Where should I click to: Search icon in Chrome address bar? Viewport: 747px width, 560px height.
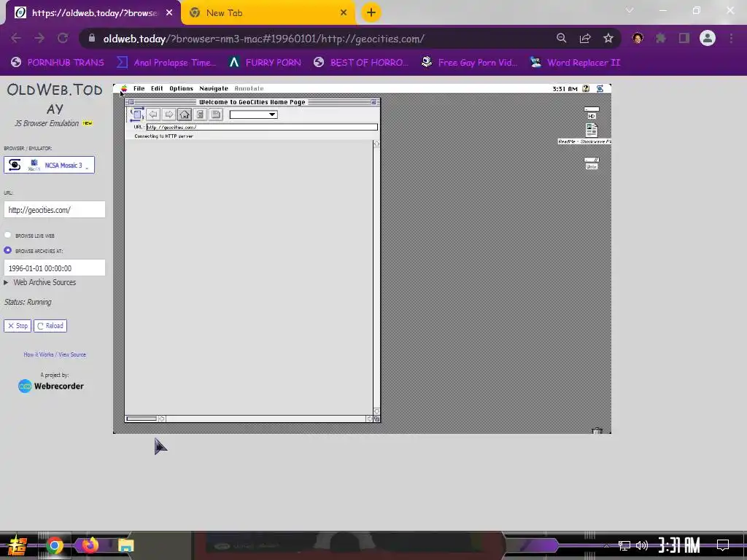pos(561,39)
